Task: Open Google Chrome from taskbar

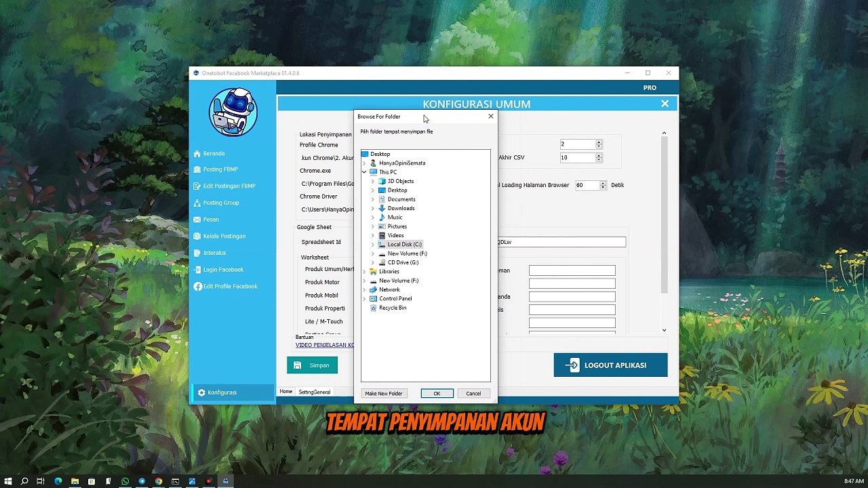Action: (x=159, y=481)
